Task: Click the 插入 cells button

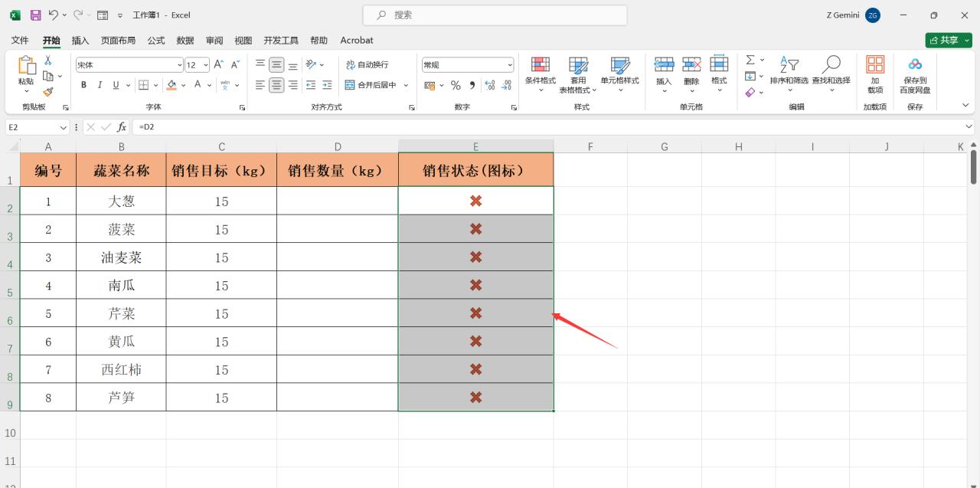Action: click(664, 74)
